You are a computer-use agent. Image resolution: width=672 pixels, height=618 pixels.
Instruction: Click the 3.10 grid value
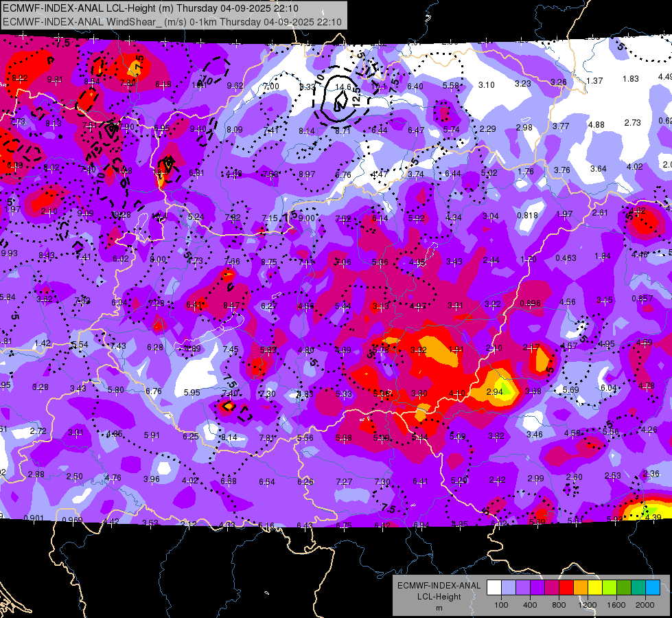tap(487, 85)
